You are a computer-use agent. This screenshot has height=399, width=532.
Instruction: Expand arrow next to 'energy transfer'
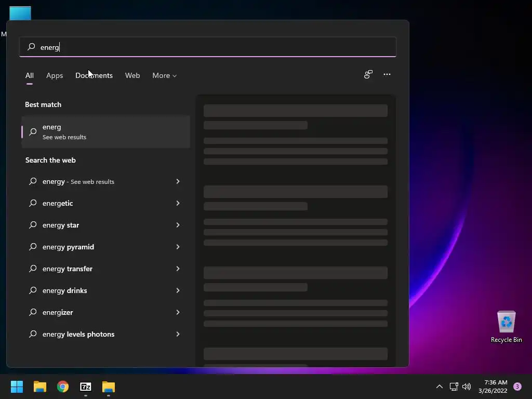[178, 269]
